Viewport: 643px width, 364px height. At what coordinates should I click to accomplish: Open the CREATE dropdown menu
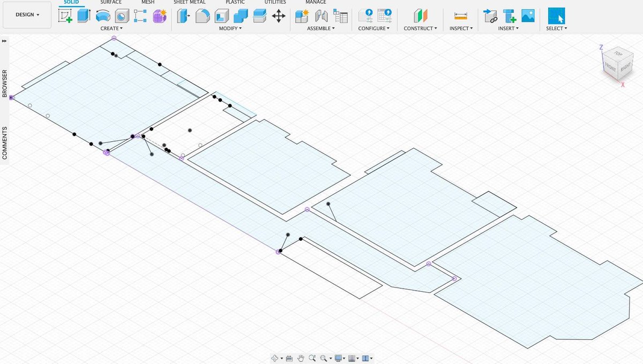[111, 28]
